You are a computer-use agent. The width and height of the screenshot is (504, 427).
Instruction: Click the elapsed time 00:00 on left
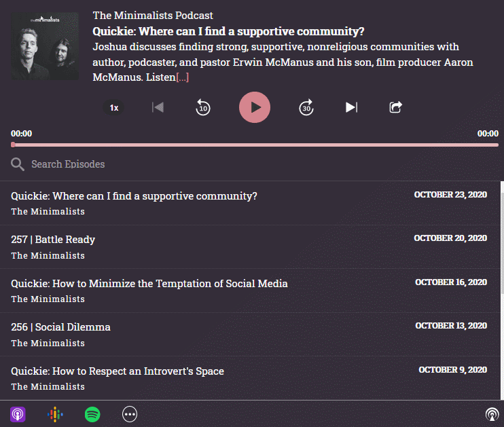pyautogui.click(x=22, y=134)
